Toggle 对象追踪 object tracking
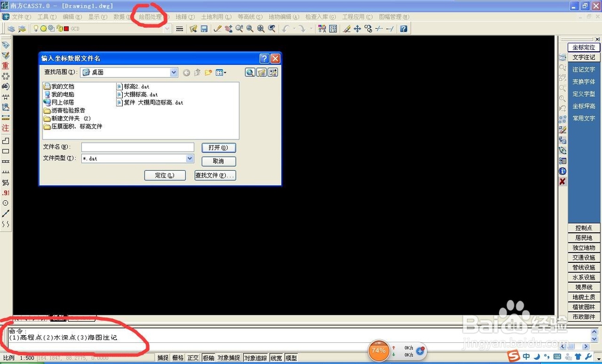 pyautogui.click(x=256, y=358)
